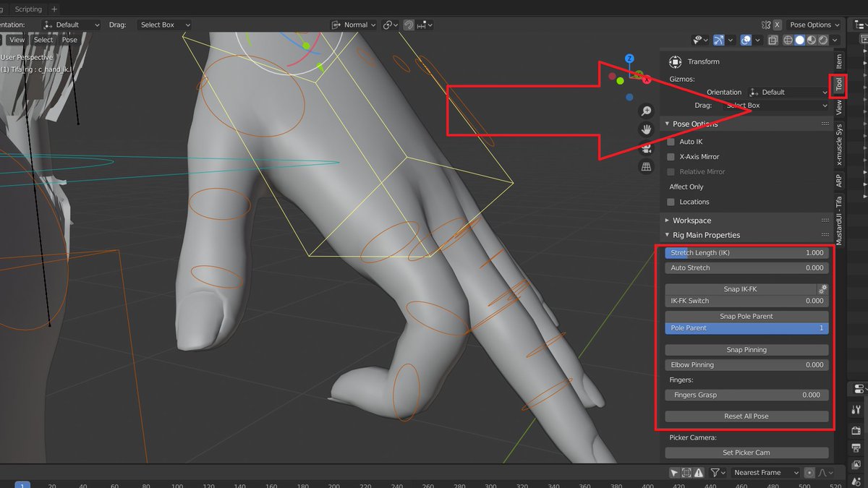
Task: Open the Normal transform orientation dropdown
Action: coord(354,25)
